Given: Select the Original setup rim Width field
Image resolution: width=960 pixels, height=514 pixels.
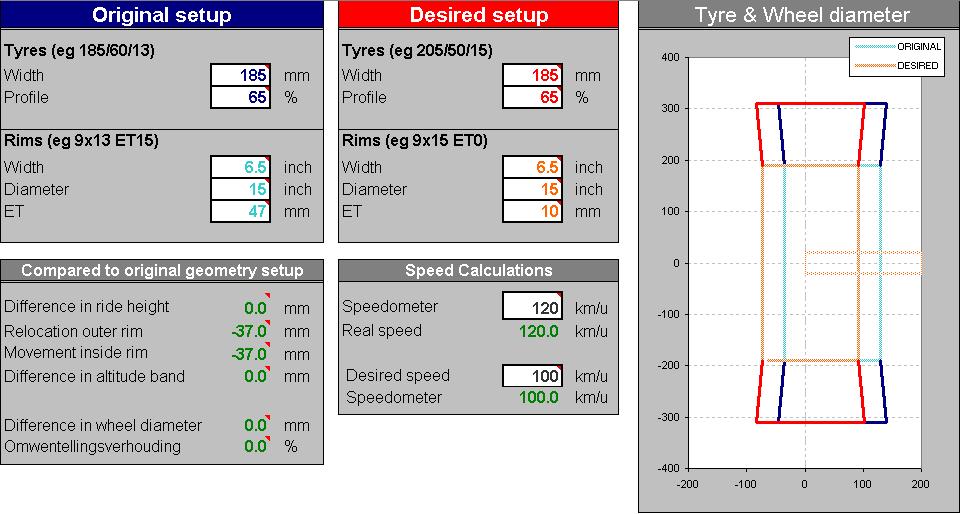Looking at the screenshot, I should (x=241, y=167).
